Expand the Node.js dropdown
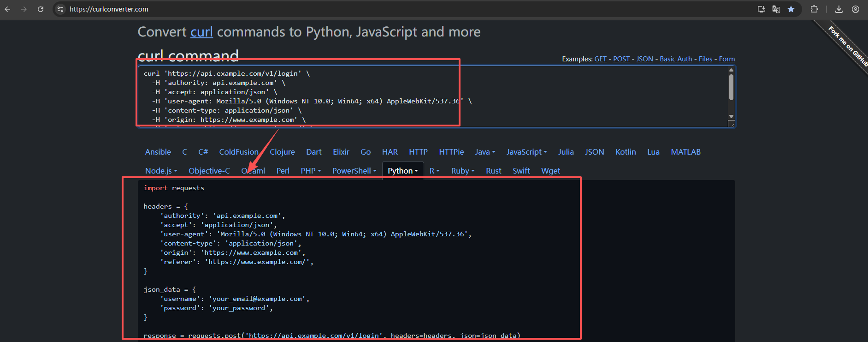This screenshot has height=342, width=868. point(161,171)
